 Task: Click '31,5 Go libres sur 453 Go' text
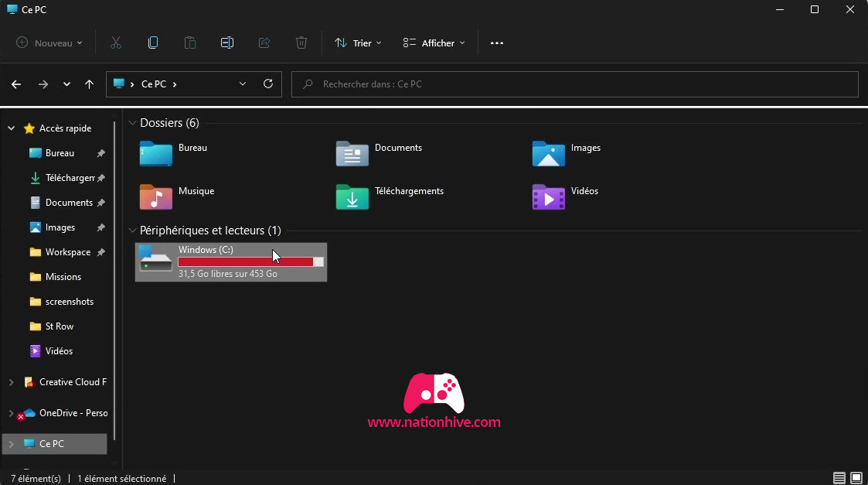tap(227, 274)
